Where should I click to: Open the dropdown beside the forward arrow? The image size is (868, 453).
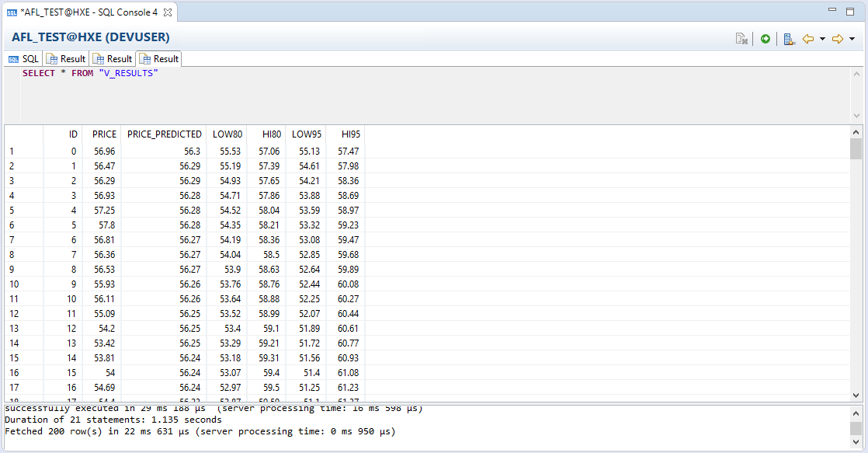852,39
